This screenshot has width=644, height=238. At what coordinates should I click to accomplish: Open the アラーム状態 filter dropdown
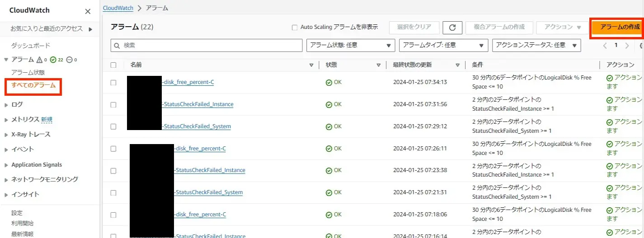tap(350, 45)
